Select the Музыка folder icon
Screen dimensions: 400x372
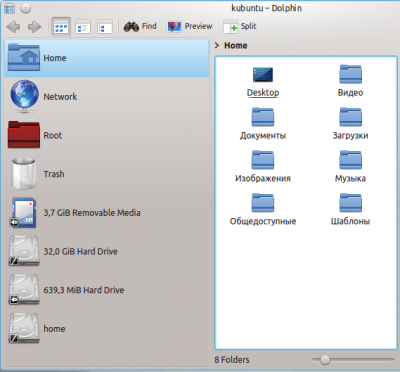[x=350, y=160]
